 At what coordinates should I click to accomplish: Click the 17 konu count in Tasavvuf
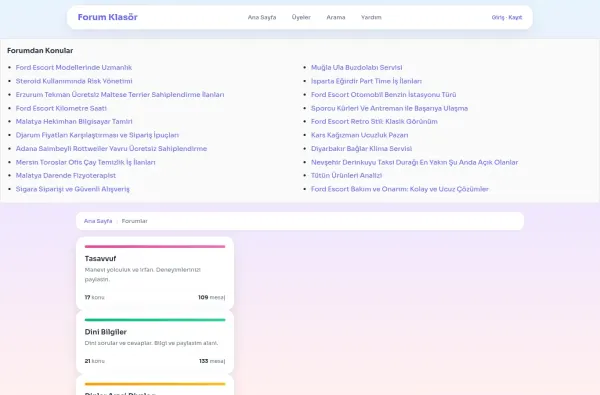click(95, 297)
